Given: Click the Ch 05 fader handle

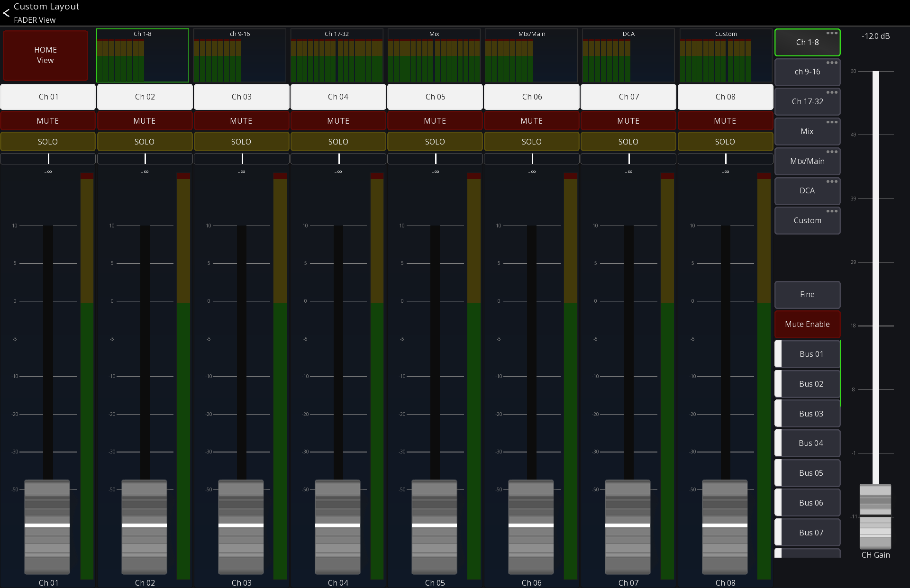Looking at the screenshot, I should click(x=434, y=526).
